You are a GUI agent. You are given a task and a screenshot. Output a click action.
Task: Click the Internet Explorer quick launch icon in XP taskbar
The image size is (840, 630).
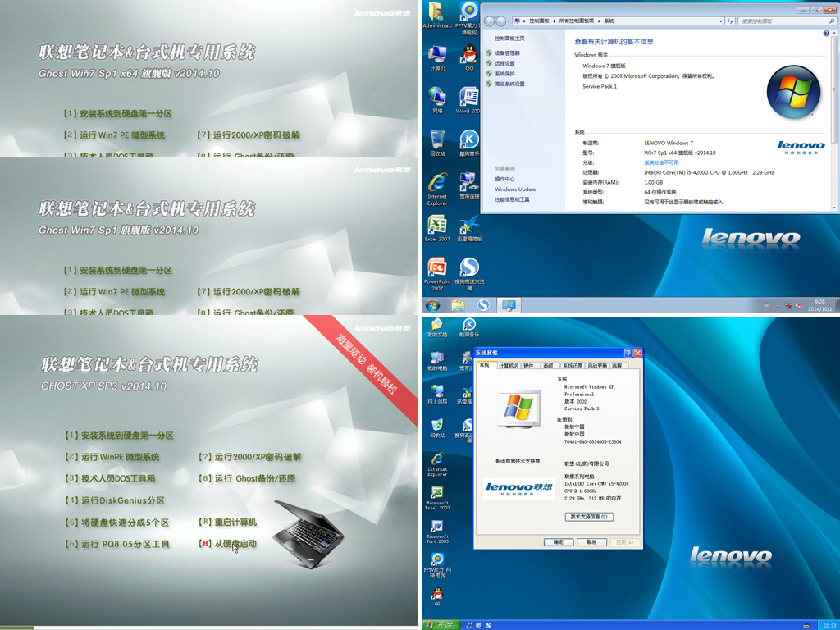coord(470,625)
